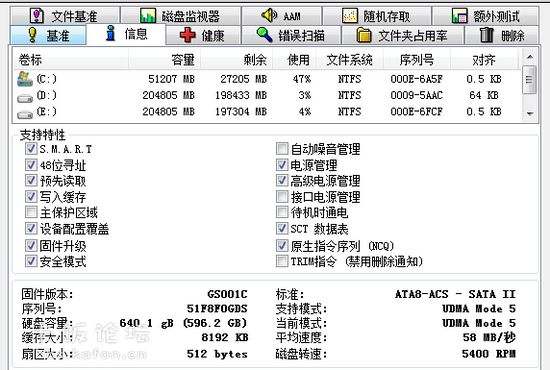The width and height of the screenshot is (550, 370).
Task: Switch to the 额外测试 tab
Action: coord(485,16)
